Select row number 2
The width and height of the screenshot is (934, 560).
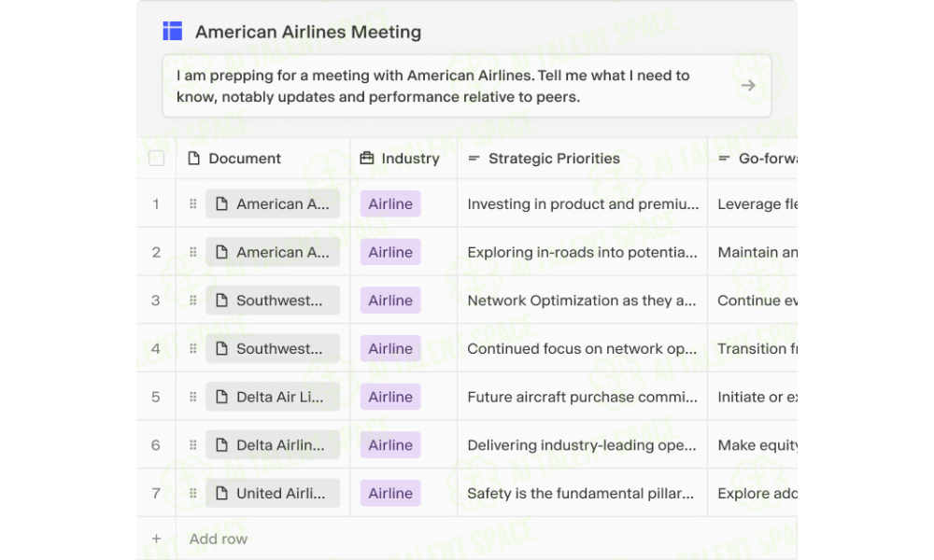coord(156,252)
